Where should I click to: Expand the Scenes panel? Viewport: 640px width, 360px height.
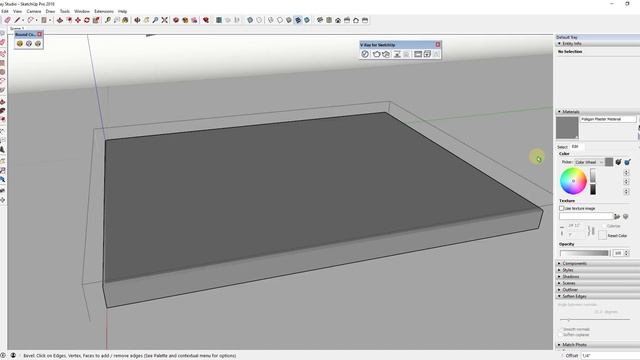point(560,283)
